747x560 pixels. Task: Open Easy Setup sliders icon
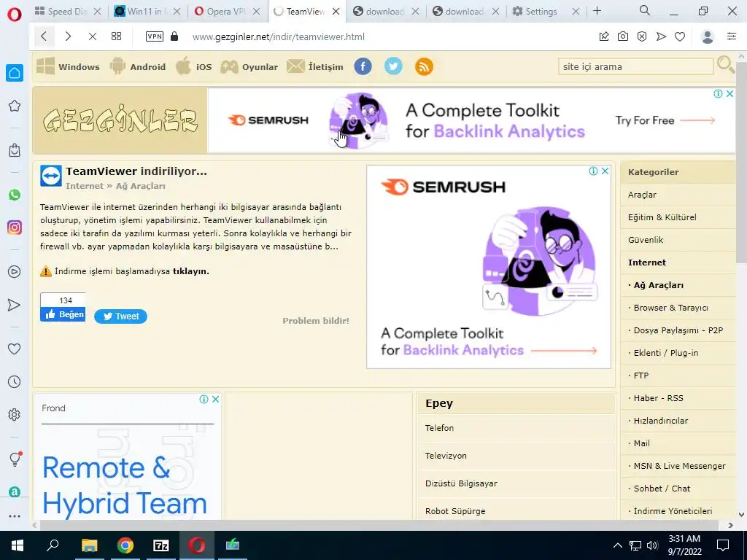(732, 36)
